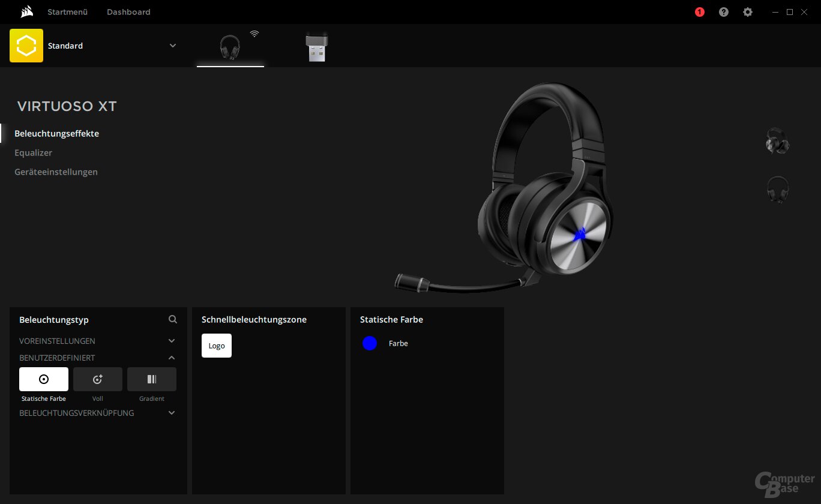Click the VIRTUOSO XT device title
Viewport: 821px width, 504px height.
pos(67,107)
